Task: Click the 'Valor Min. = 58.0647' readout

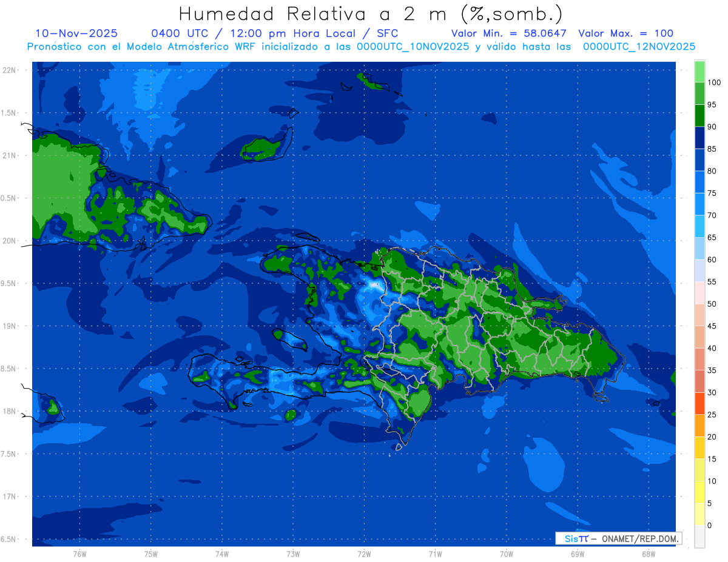Action: [x=508, y=33]
